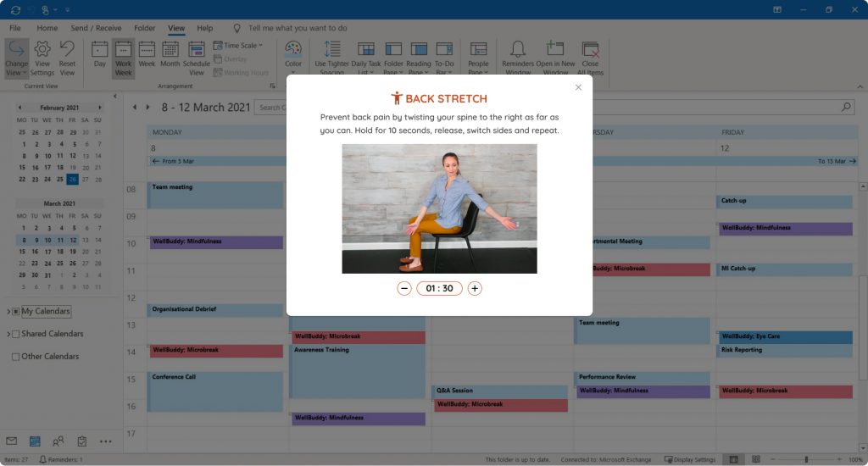Viewport: 868px width, 466px height.
Task: Open Time Scale dropdown
Action: [x=238, y=46]
